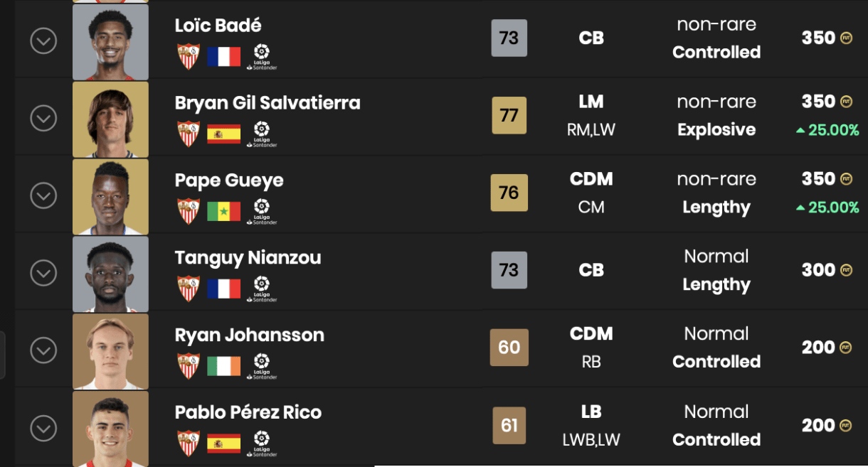Expand Tanguy Nianzou row chevron
Screen dimensions: 868x467
point(43,274)
